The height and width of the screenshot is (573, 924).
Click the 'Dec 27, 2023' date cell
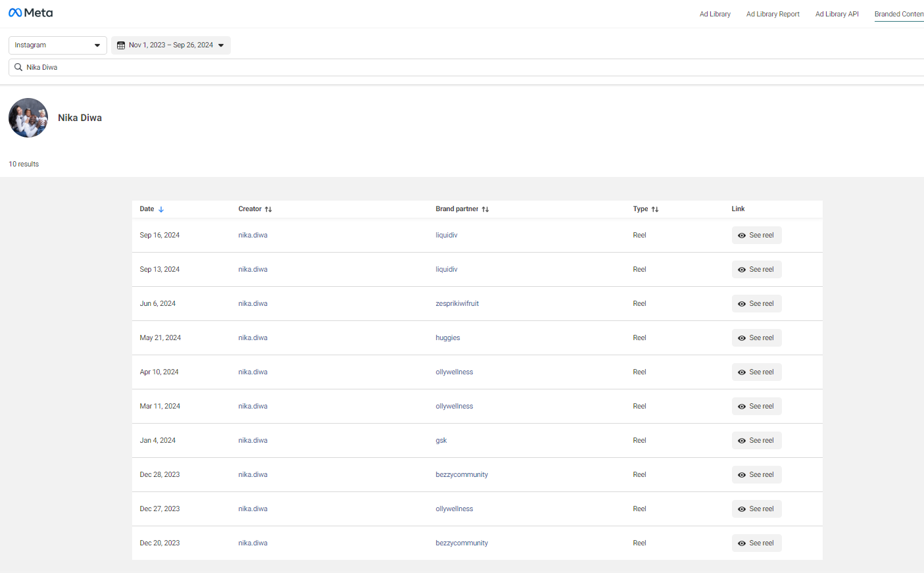point(160,509)
